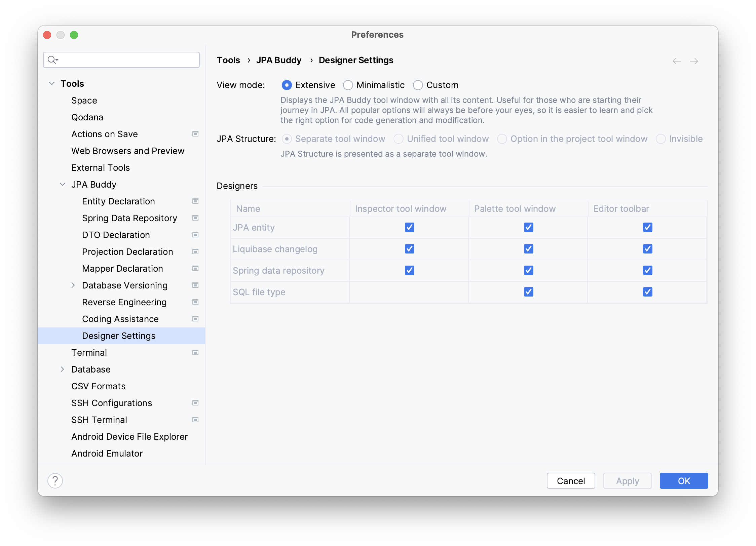Select the Minimalistic view mode
Screen dimensions: 756x546
348,85
